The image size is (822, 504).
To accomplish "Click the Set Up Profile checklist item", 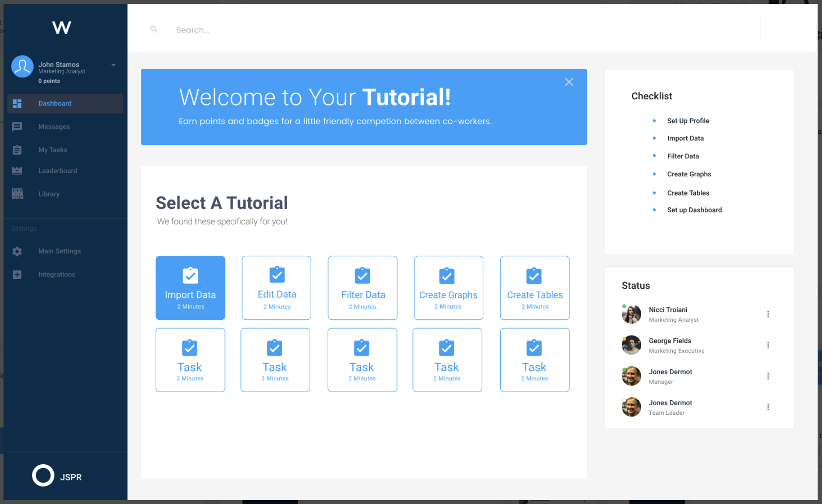I will (688, 121).
